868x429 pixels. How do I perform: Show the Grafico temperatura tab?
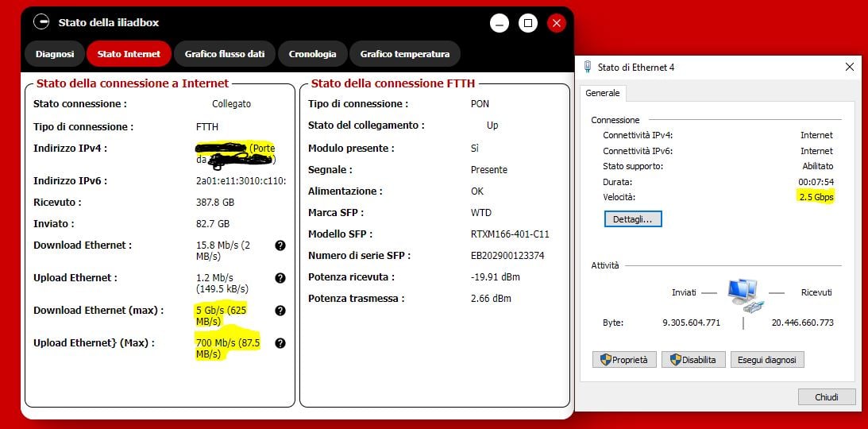[404, 54]
